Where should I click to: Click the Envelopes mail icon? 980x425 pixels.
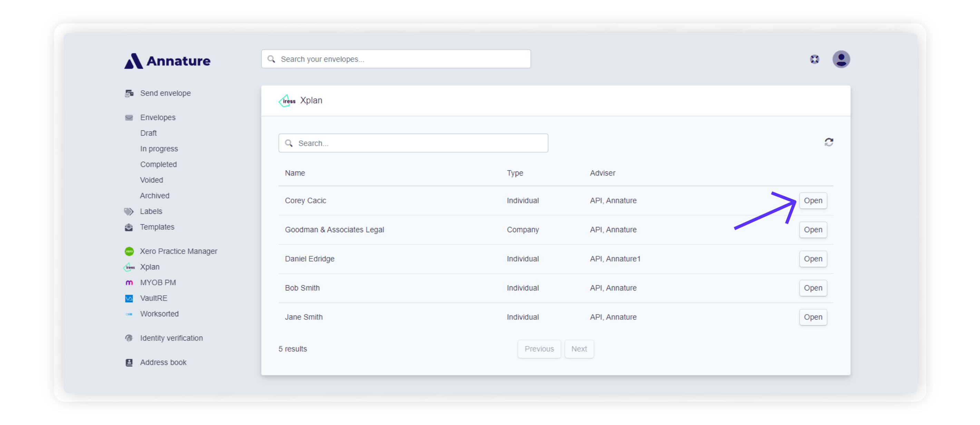click(x=129, y=118)
